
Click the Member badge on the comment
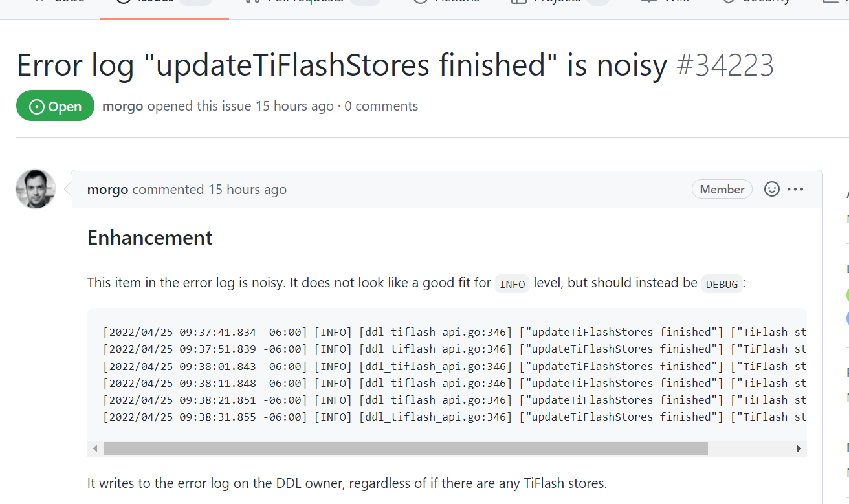point(722,190)
